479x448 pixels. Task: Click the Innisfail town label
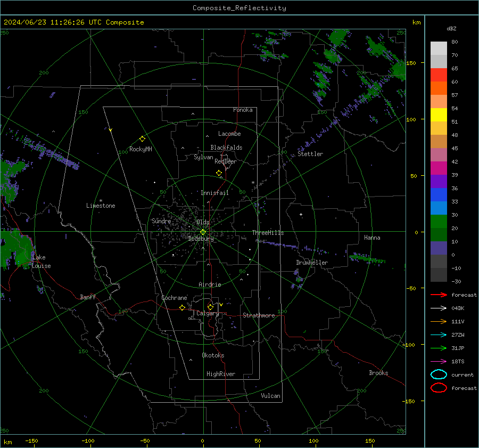[x=214, y=193]
